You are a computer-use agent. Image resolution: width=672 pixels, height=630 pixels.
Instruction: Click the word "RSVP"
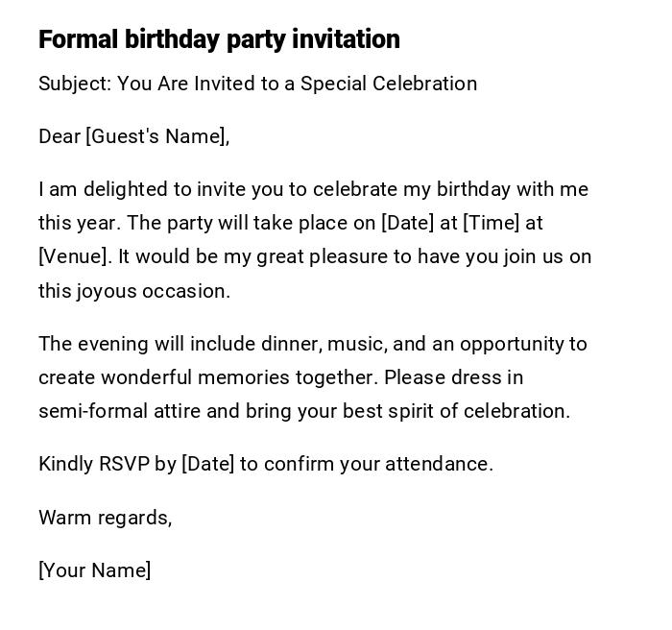pyautogui.click(x=124, y=464)
